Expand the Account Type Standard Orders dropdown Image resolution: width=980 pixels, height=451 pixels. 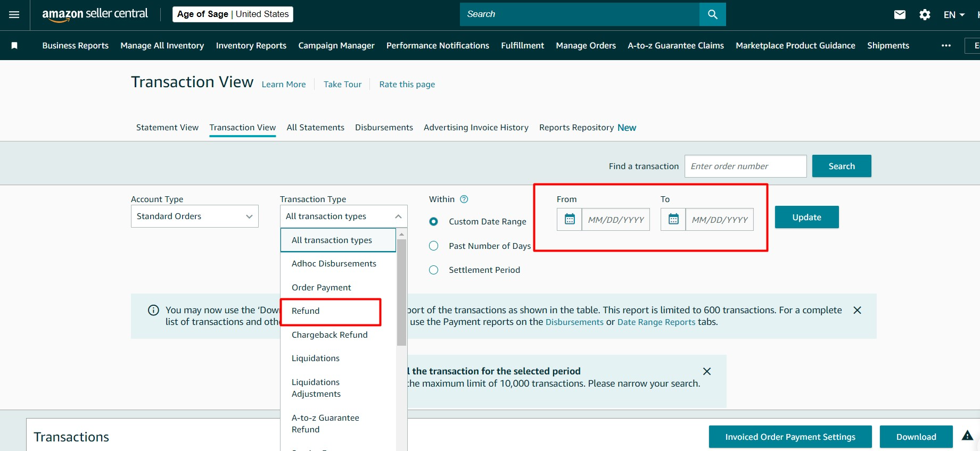pos(195,216)
